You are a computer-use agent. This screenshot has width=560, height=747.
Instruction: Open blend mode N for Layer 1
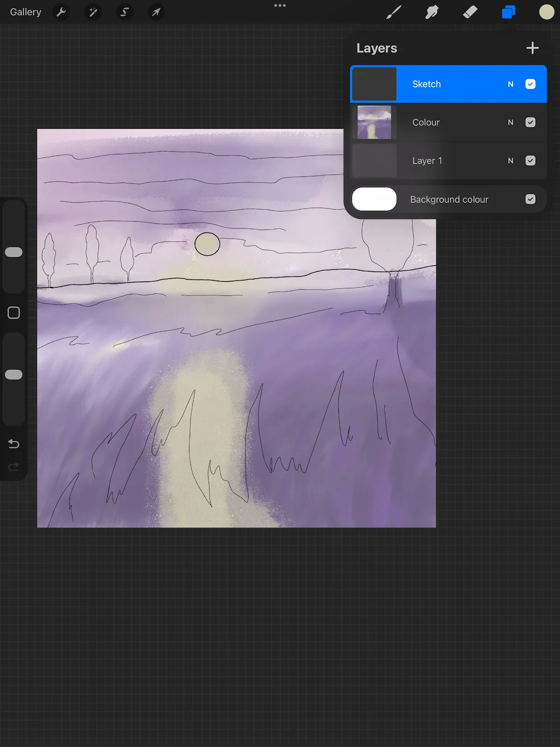pyautogui.click(x=511, y=161)
